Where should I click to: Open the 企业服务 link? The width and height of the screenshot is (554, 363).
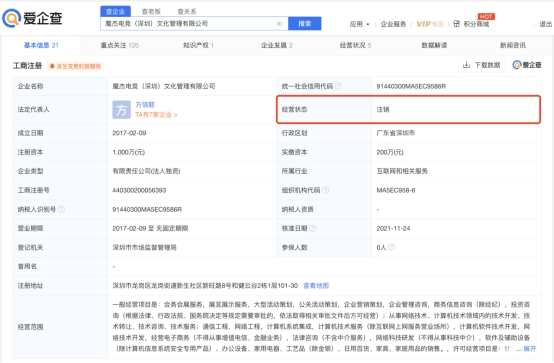(x=393, y=24)
